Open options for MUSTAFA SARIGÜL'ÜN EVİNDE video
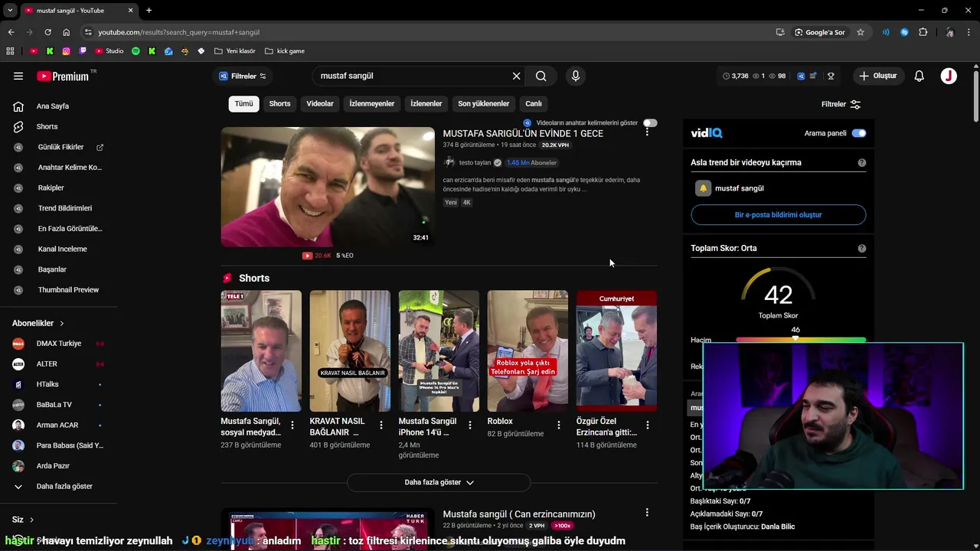 point(647,132)
